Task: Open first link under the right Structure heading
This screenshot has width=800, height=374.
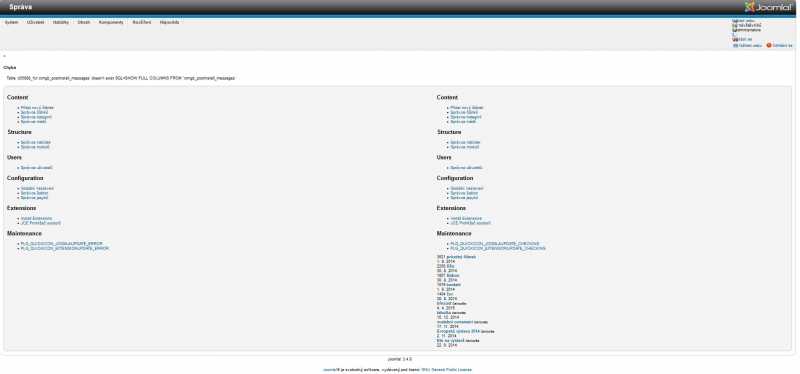Action: click(x=465, y=142)
